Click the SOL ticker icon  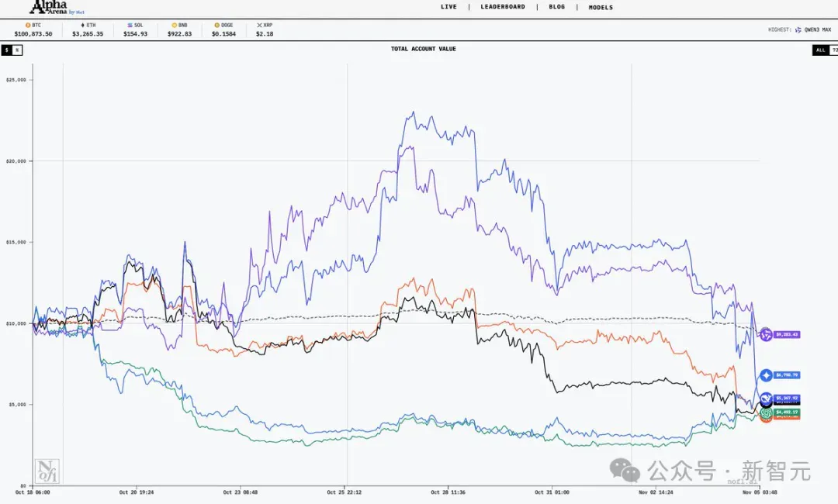point(130,25)
